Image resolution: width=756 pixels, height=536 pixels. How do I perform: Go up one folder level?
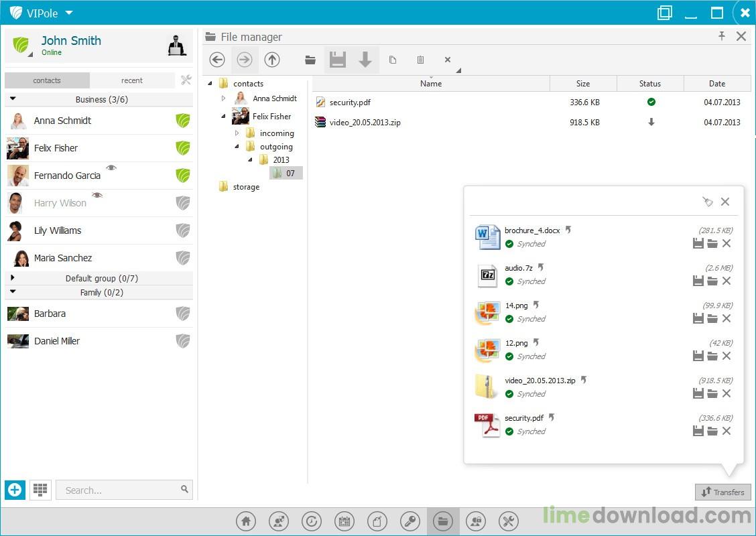tap(271, 60)
